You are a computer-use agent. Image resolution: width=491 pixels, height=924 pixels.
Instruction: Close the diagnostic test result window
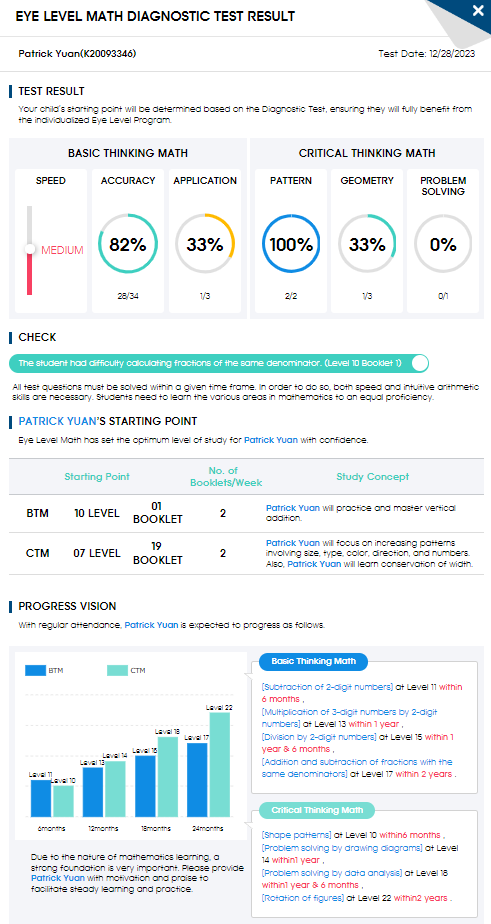(477, 10)
